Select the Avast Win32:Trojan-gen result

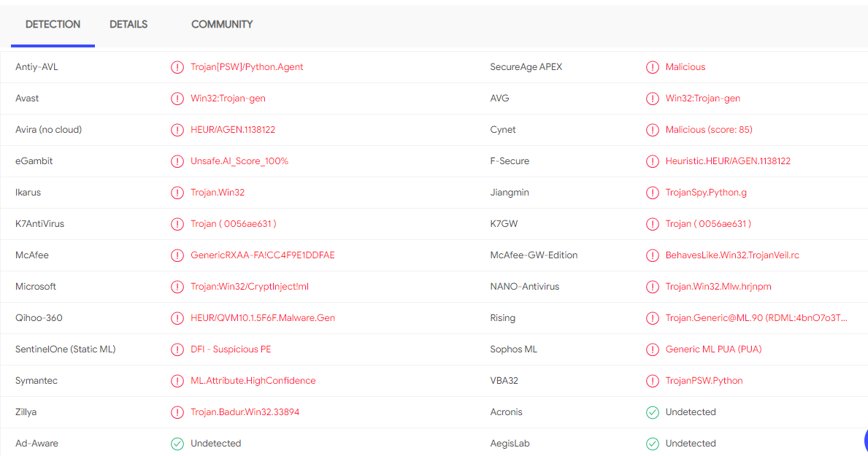pyautogui.click(x=228, y=98)
